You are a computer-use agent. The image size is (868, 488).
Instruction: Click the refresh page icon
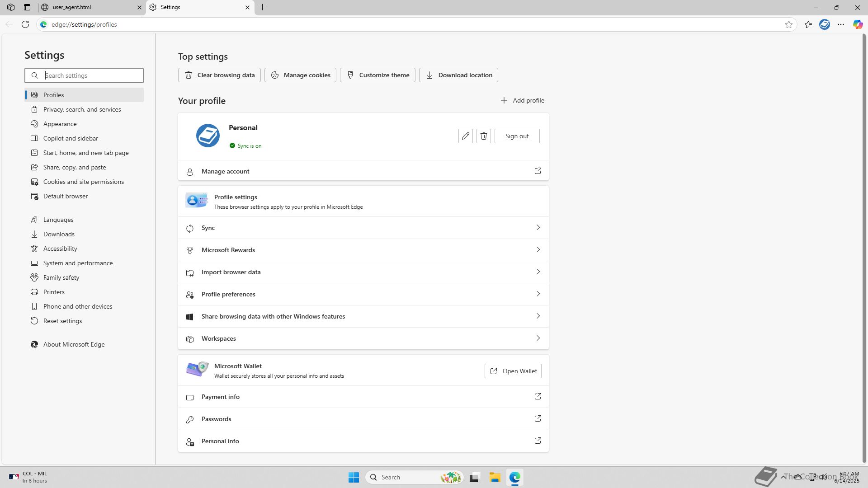click(x=25, y=24)
